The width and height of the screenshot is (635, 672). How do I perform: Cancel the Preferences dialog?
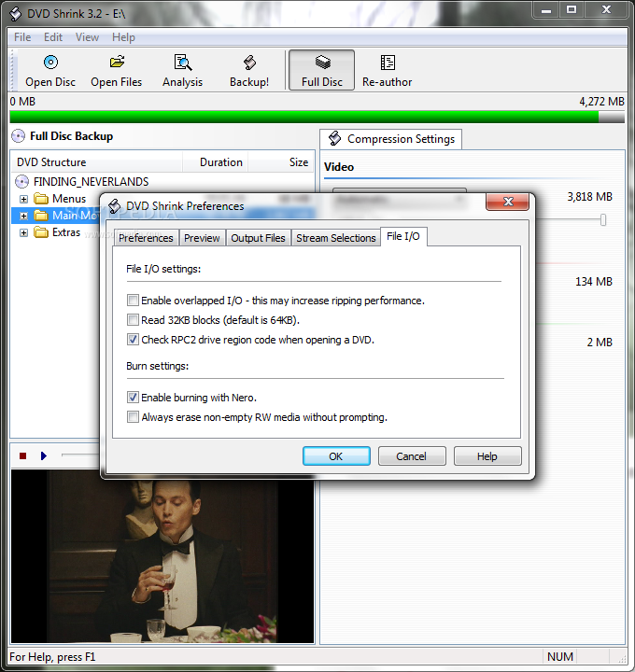412,456
